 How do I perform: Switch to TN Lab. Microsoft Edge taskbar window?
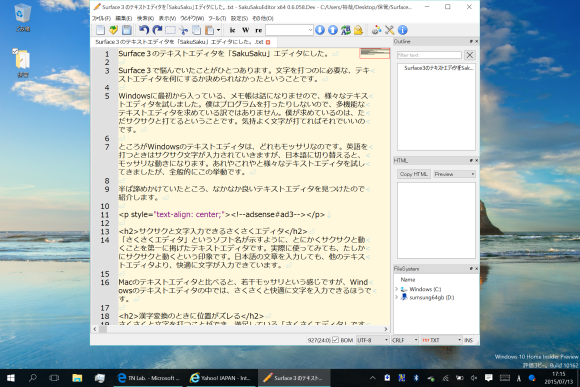(x=148, y=378)
